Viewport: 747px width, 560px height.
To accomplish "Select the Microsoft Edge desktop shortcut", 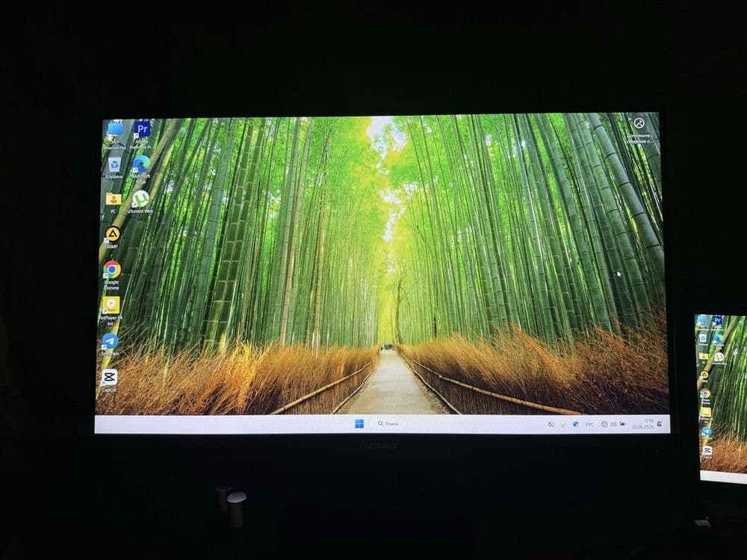I will [x=141, y=169].
